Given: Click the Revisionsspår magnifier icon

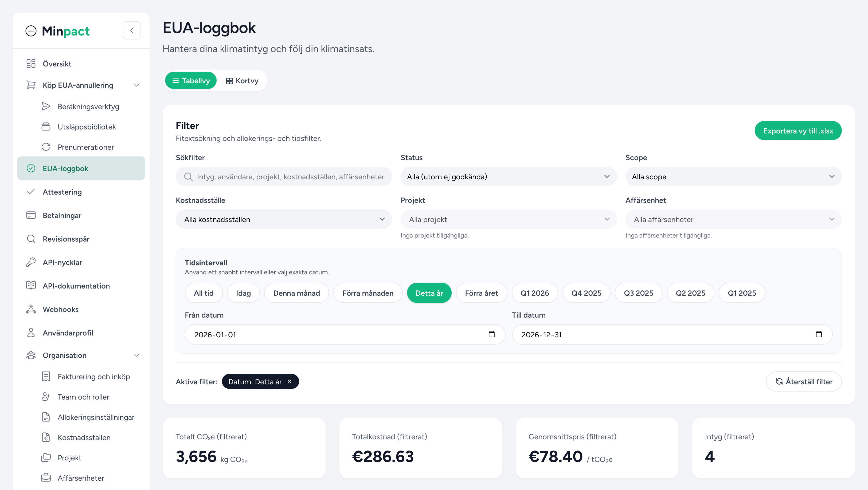Looking at the screenshot, I should pyautogui.click(x=31, y=239).
